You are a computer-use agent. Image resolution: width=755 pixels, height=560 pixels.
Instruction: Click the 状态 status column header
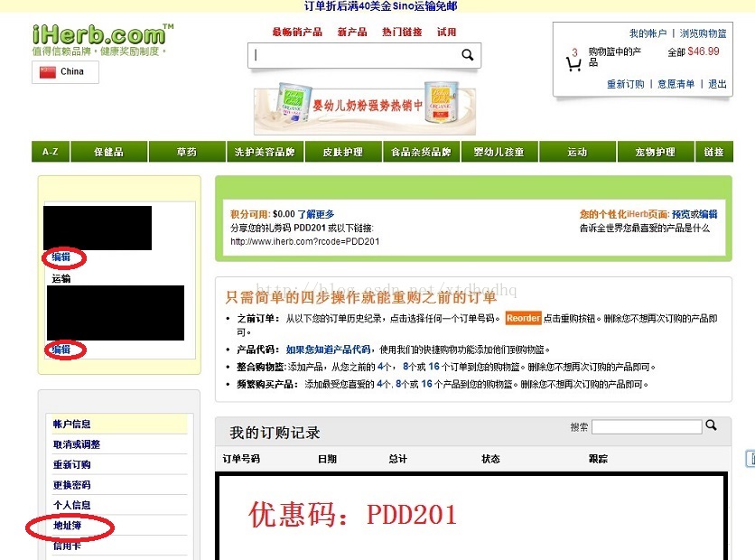[x=490, y=459]
